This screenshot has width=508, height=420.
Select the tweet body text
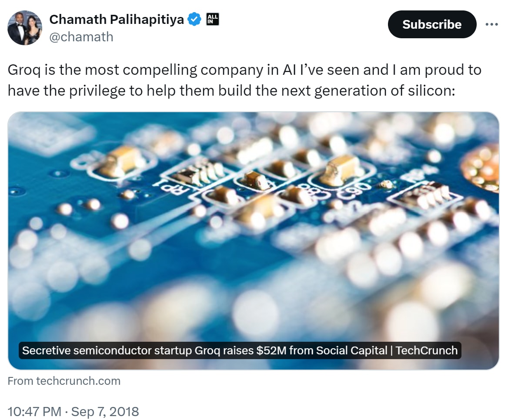[244, 80]
